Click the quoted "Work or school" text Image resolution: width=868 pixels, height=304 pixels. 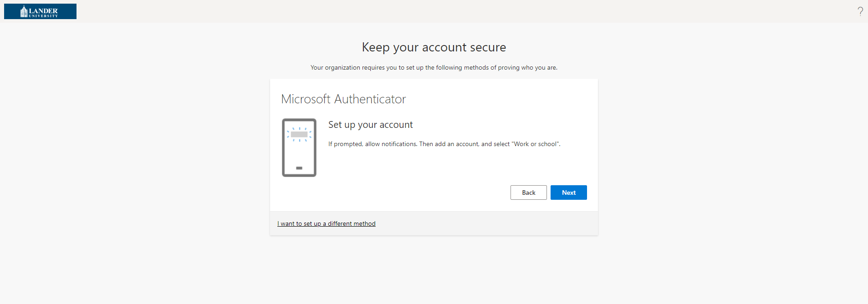click(536, 144)
